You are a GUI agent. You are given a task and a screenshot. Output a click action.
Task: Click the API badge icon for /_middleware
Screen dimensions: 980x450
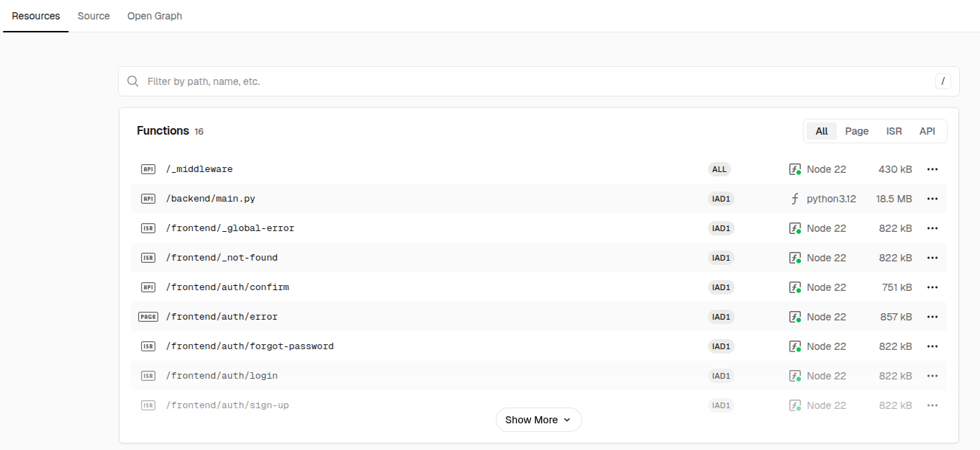tap(148, 169)
